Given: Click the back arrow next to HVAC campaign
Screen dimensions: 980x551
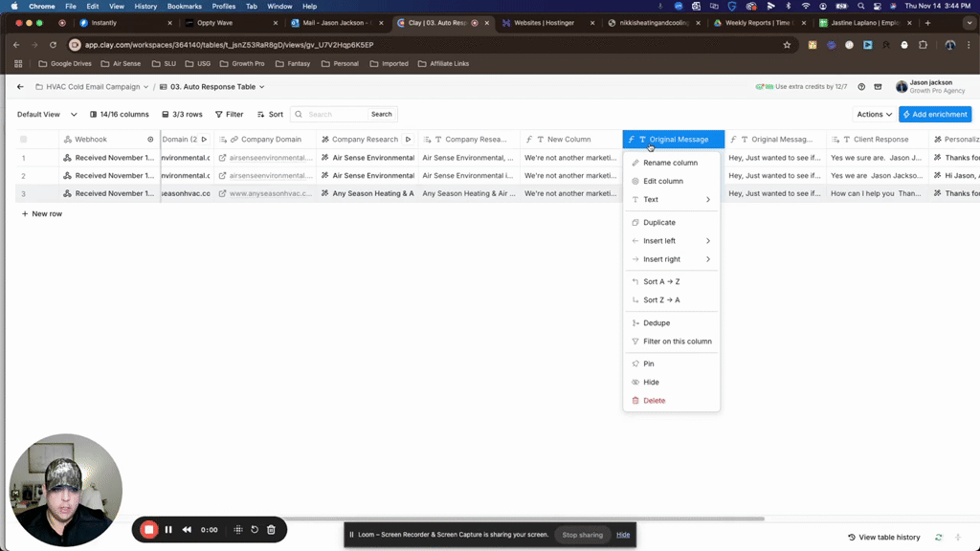Looking at the screenshot, I should [20, 87].
